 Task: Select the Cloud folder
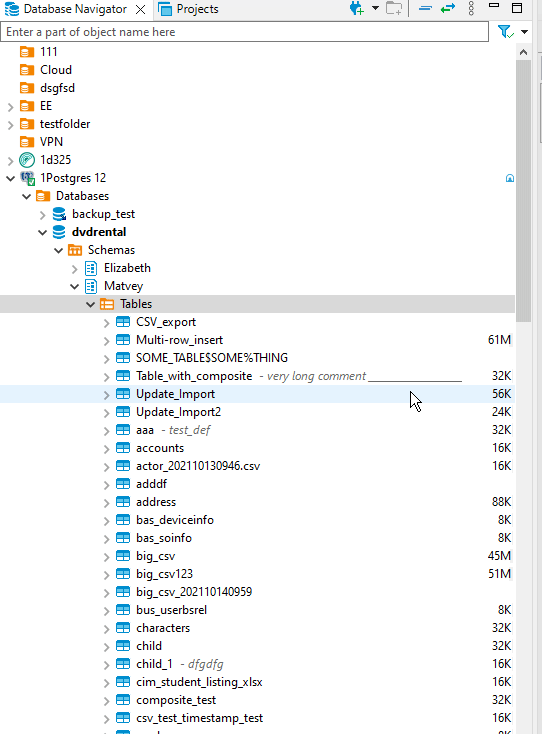[x=56, y=70]
